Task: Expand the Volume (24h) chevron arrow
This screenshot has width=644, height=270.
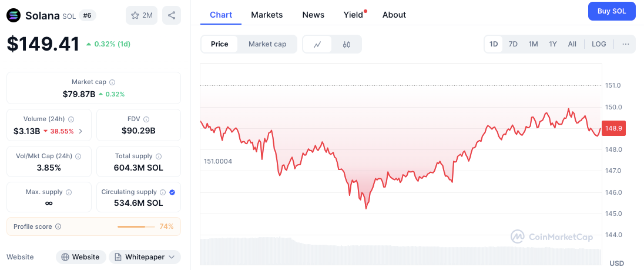Action: [x=80, y=132]
